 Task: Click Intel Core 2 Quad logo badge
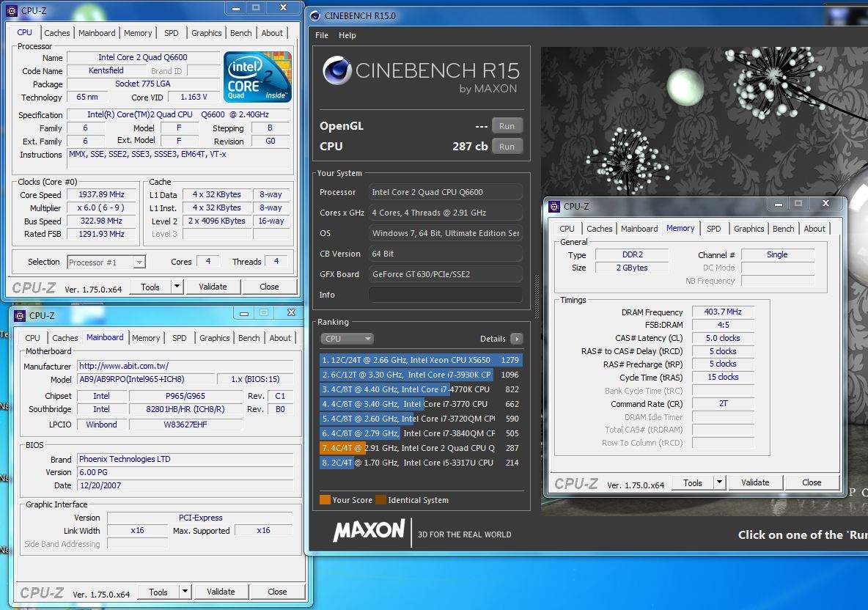tap(257, 76)
